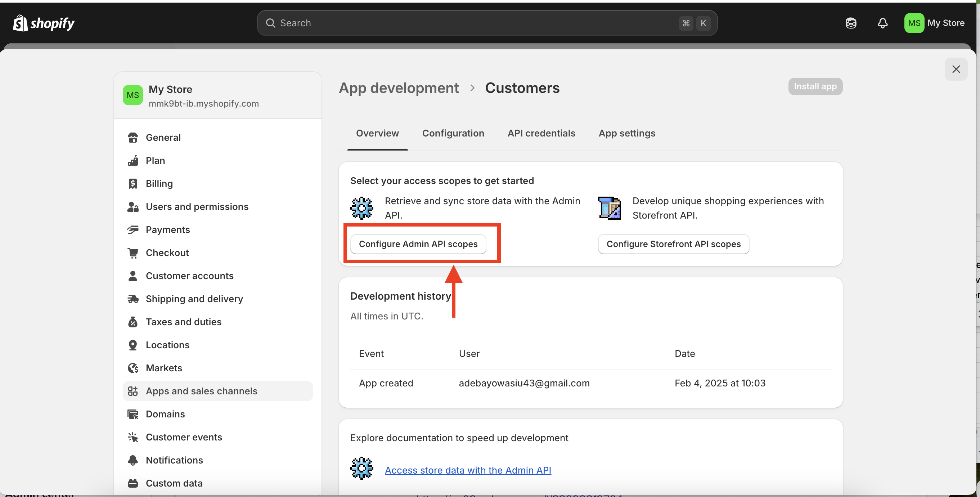Open Access store data with Admin API link

[x=468, y=470]
